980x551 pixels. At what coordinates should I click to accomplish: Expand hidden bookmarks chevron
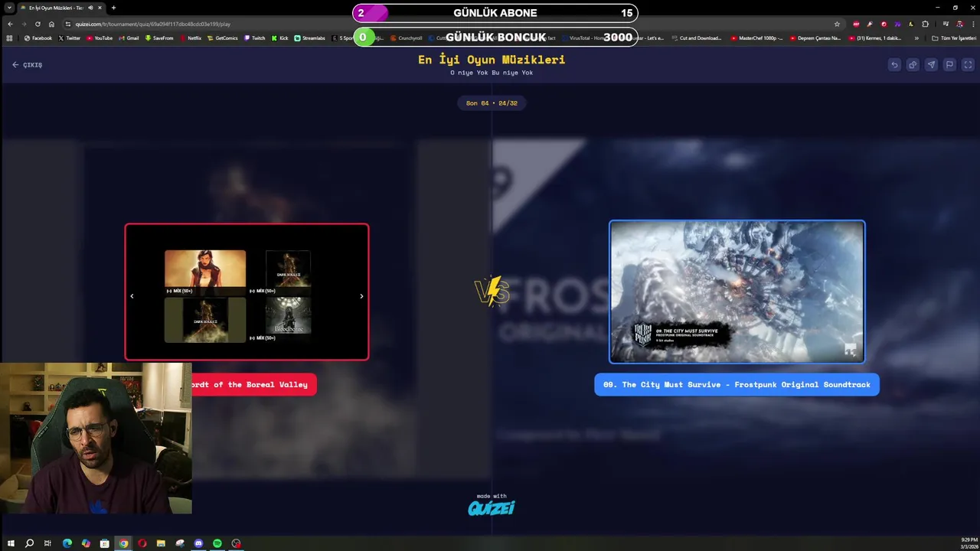coord(916,38)
